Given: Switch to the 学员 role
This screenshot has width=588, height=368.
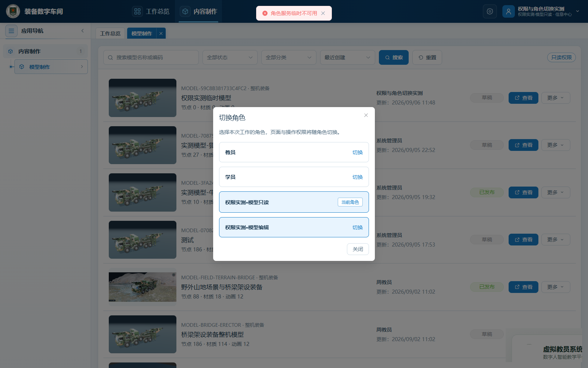Looking at the screenshot, I should click(358, 177).
